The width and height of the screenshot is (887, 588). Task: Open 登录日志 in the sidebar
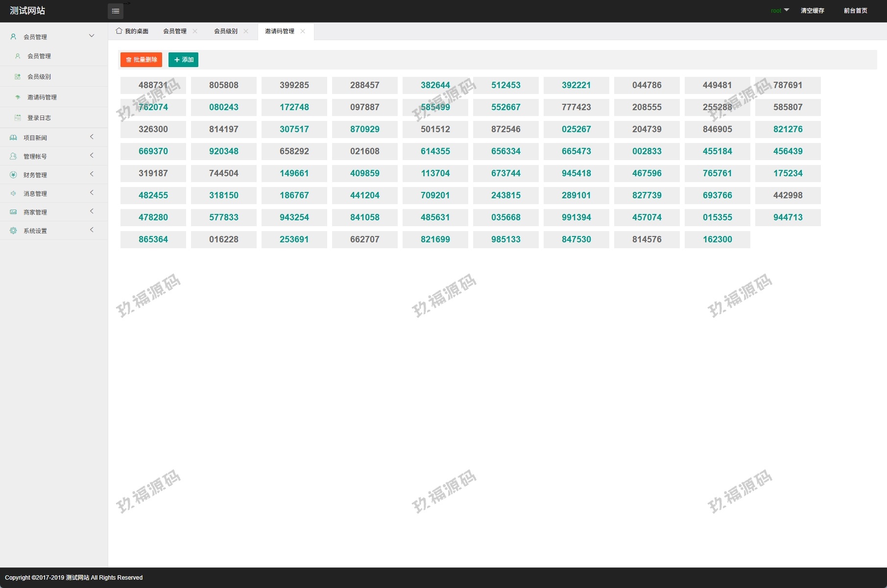[x=39, y=118]
